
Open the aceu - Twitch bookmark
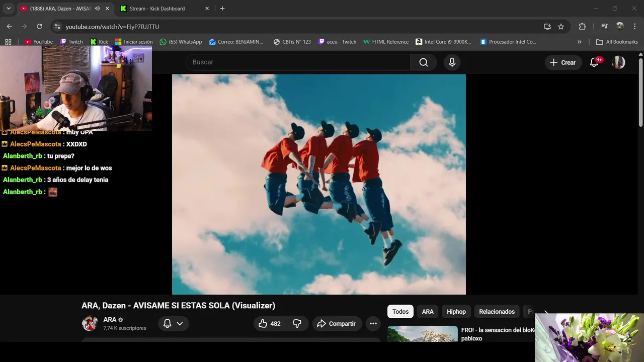pos(337,42)
